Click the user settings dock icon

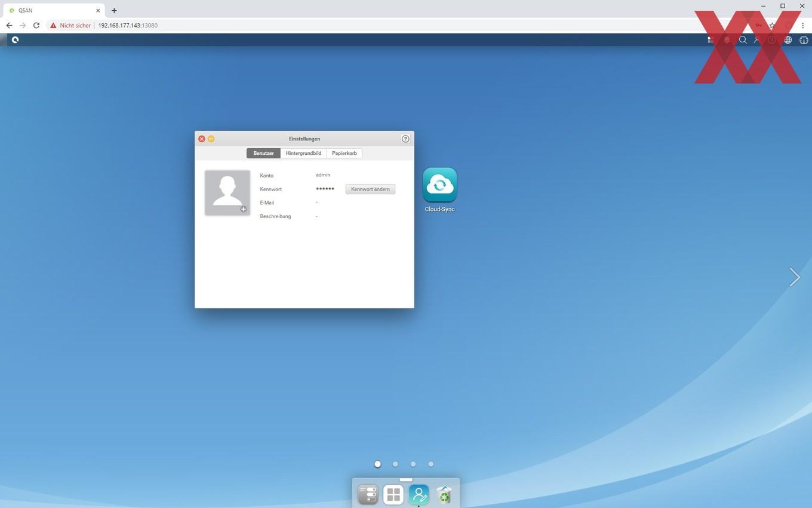pyautogui.click(x=419, y=494)
